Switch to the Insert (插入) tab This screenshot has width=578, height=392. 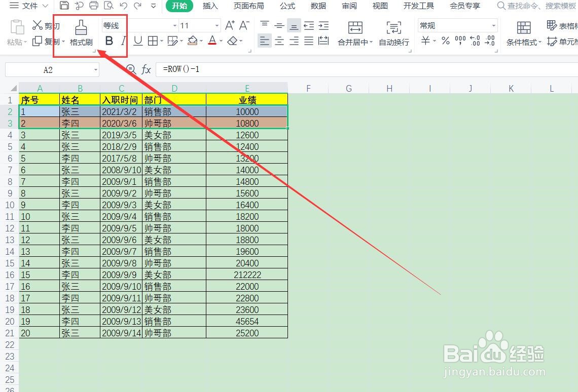pyautogui.click(x=210, y=6)
